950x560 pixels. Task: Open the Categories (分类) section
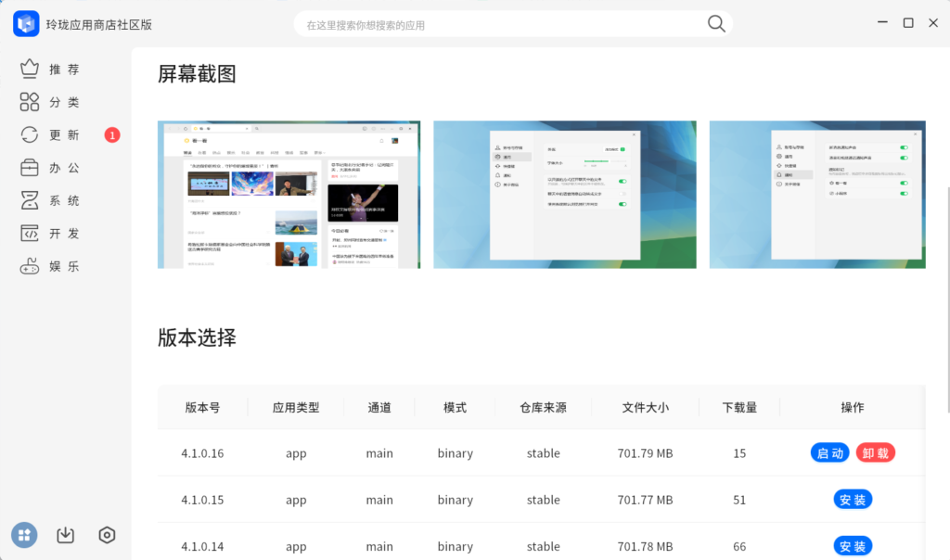point(51,102)
